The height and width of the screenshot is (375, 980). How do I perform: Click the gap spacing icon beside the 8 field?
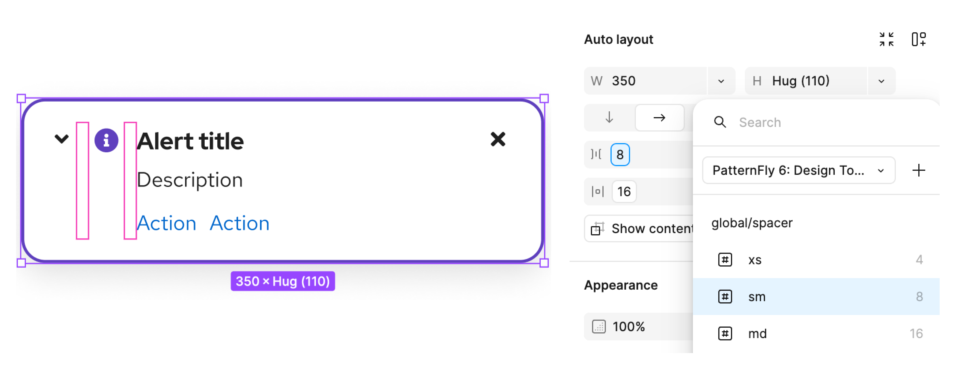(x=597, y=155)
